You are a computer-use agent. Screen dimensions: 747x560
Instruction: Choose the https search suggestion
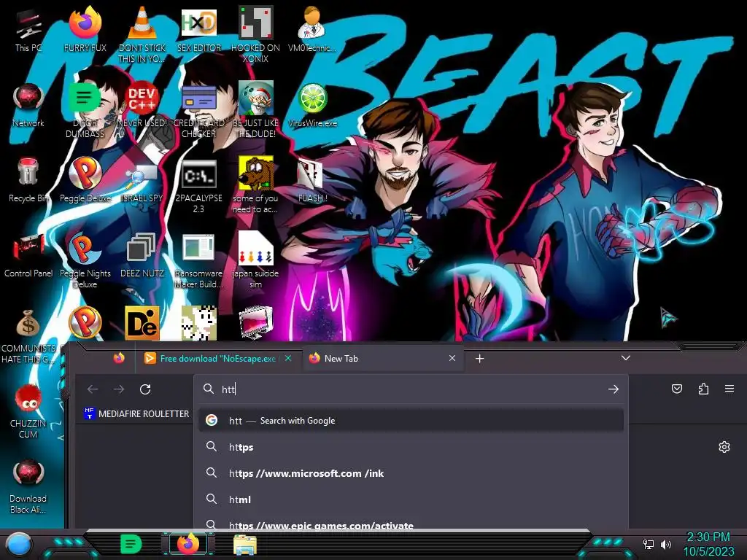(x=411, y=447)
